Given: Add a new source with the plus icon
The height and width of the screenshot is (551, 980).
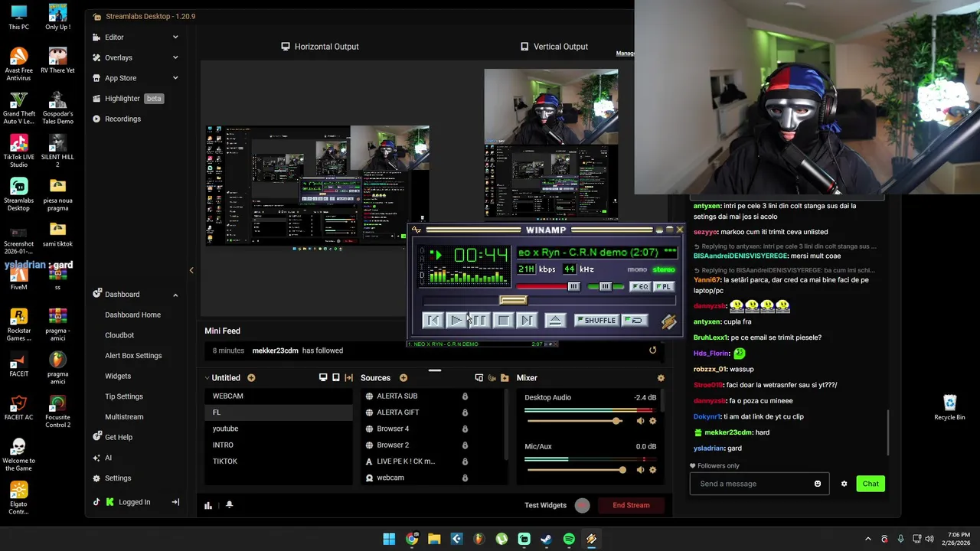Looking at the screenshot, I should (403, 378).
